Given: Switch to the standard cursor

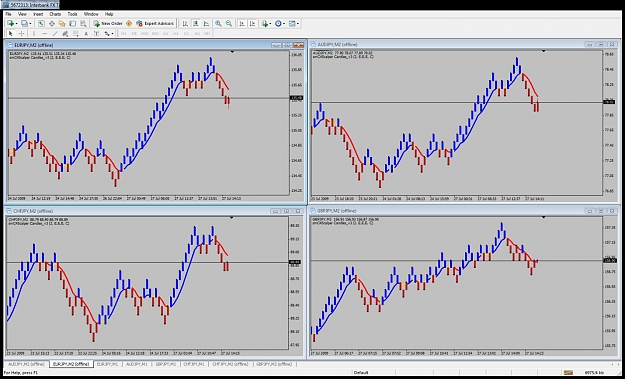Looking at the screenshot, I should (x=11, y=33).
